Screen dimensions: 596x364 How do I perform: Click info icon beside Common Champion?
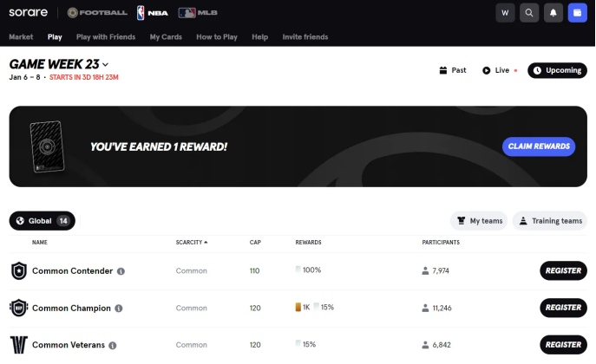pyautogui.click(x=118, y=308)
